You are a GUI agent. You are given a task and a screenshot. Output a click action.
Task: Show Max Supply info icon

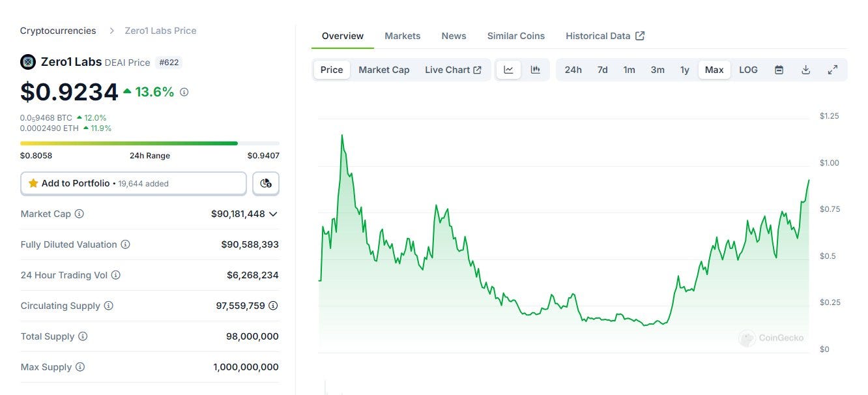click(x=80, y=367)
